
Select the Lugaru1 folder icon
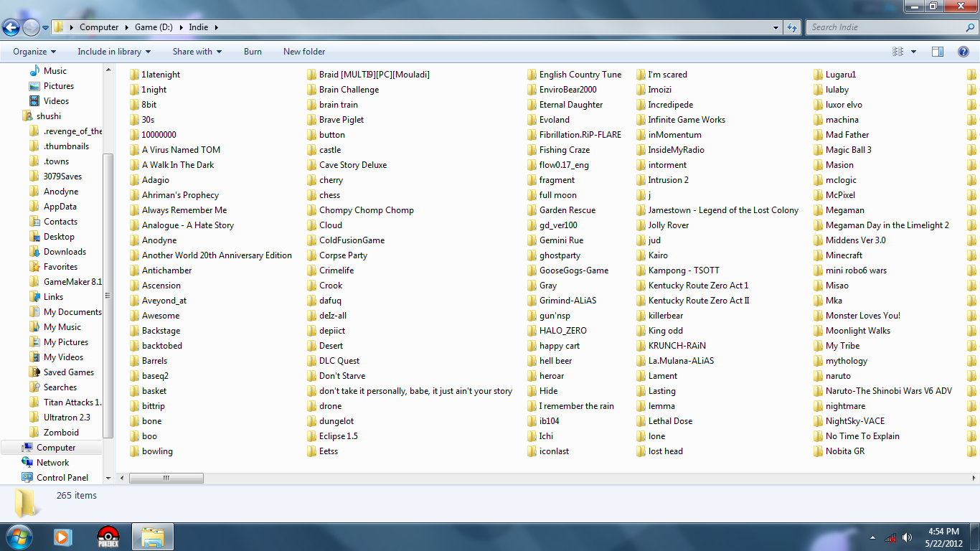tap(819, 75)
